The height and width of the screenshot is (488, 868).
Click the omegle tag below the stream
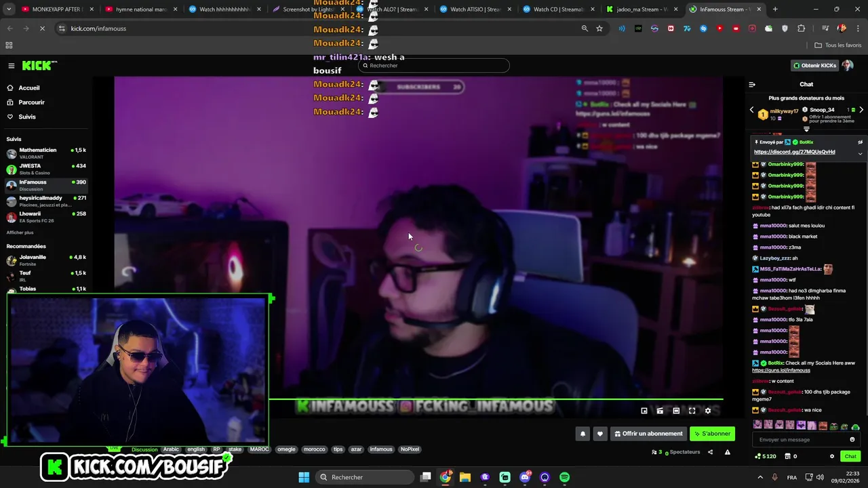[x=286, y=449]
